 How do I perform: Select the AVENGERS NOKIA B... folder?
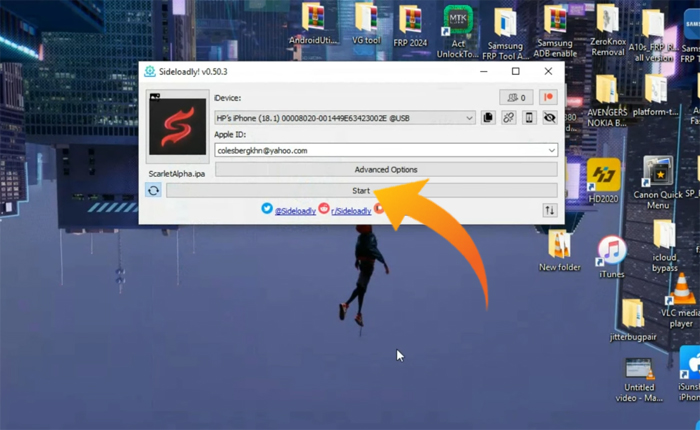pos(607,100)
